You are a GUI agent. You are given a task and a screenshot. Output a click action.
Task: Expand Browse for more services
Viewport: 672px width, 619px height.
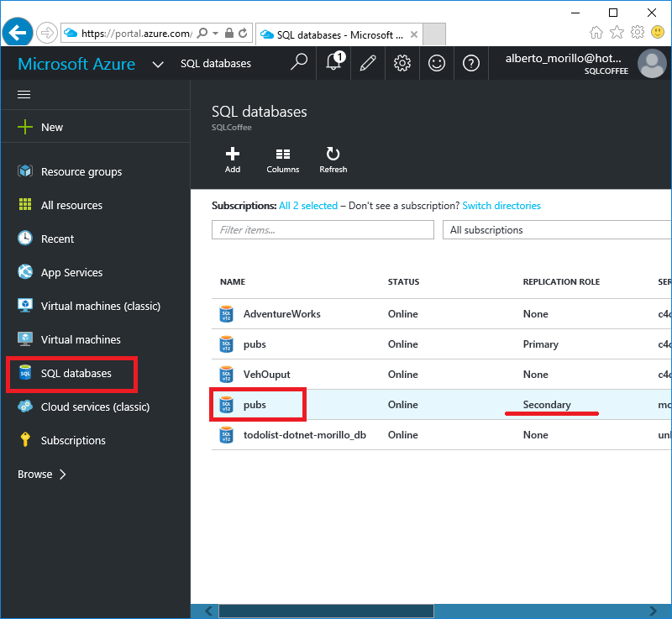pyautogui.click(x=42, y=475)
